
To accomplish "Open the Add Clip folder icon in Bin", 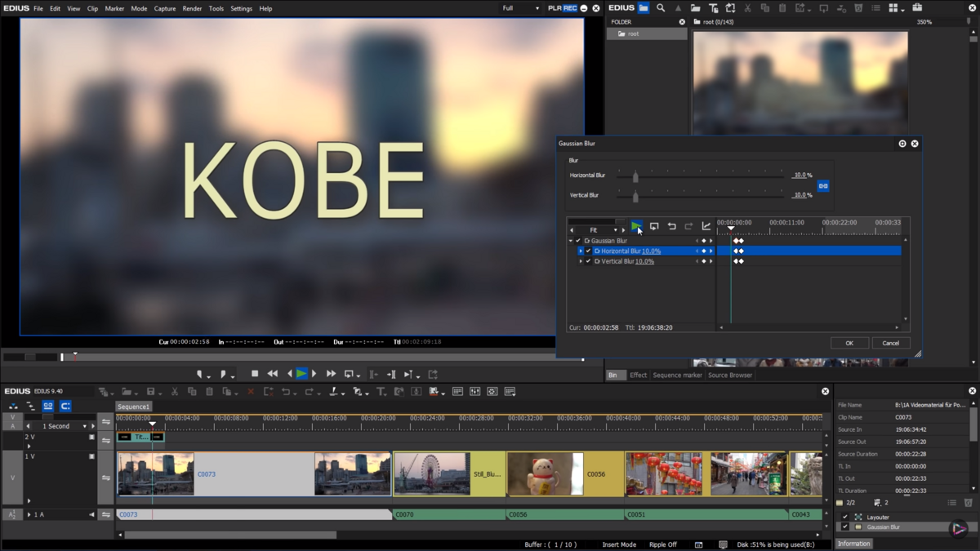I will (695, 8).
